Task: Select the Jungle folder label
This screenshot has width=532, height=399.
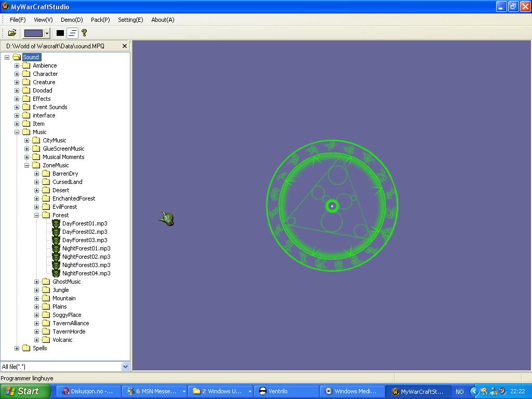Action: click(x=61, y=290)
